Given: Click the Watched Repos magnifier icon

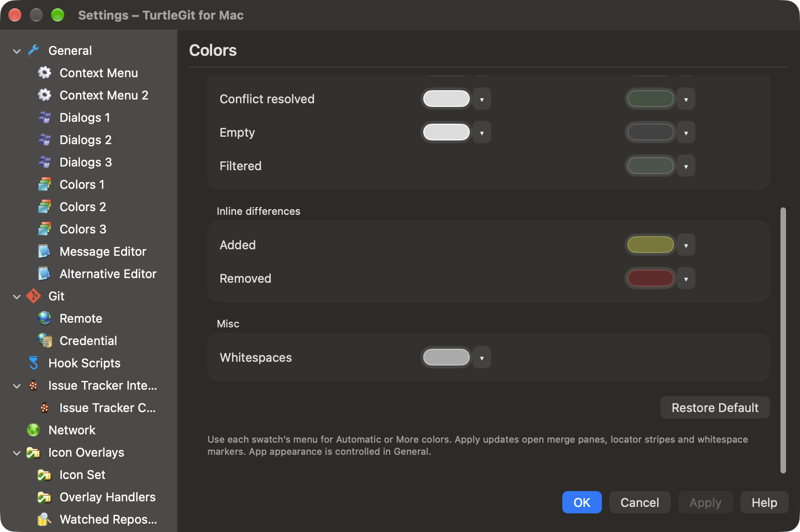Looking at the screenshot, I should (45, 519).
